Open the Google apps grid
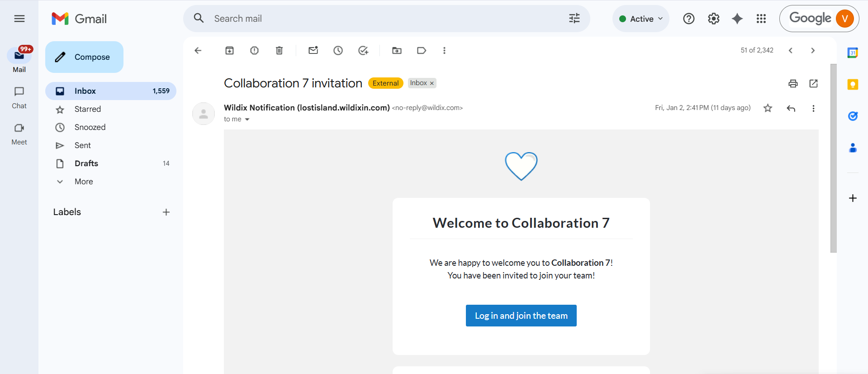Image resolution: width=868 pixels, height=374 pixels. click(761, 19)
